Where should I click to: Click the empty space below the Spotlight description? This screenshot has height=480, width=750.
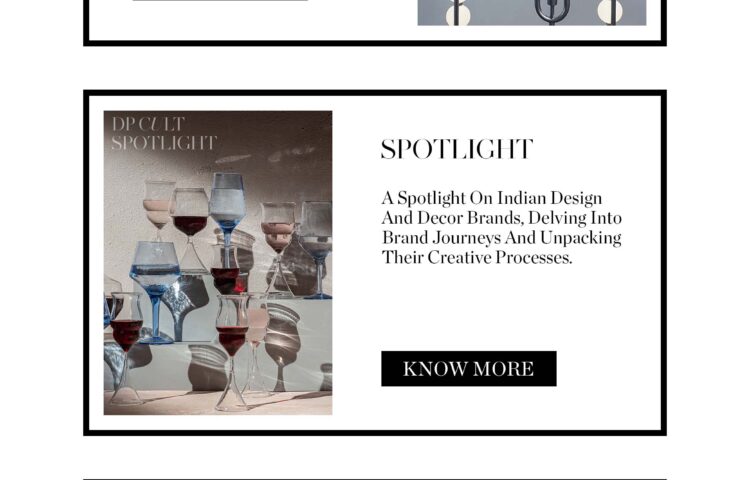click(502, 308)
